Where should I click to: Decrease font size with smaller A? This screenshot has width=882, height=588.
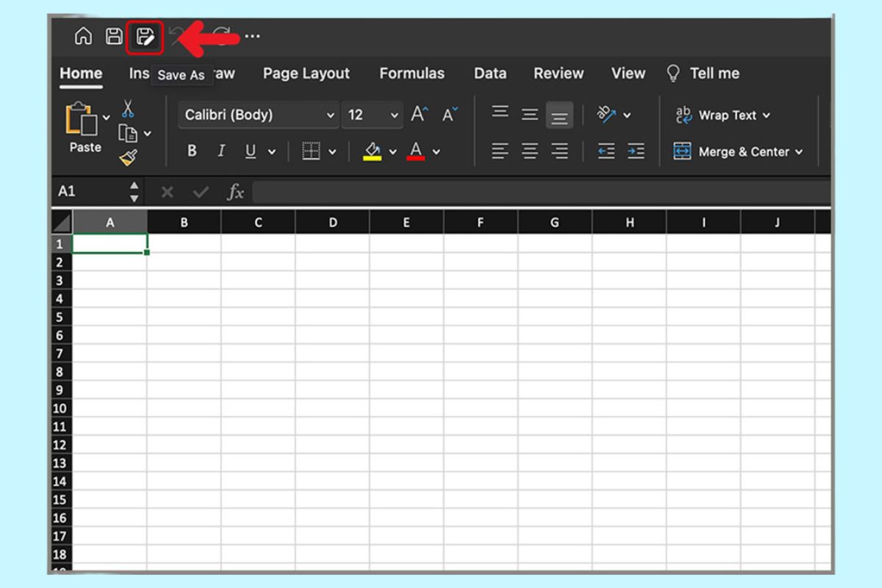pyautogui.click(x=450, y=115)
